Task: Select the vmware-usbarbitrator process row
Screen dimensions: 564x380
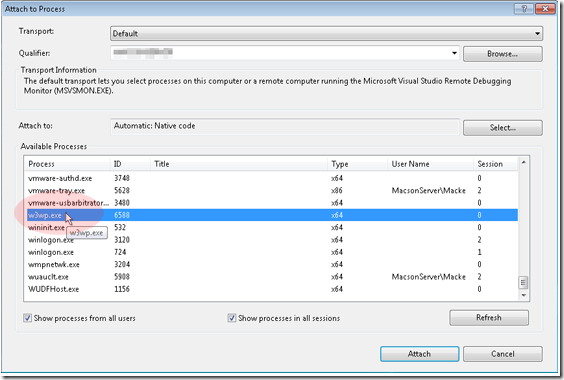Action: (x=272, y=203)
